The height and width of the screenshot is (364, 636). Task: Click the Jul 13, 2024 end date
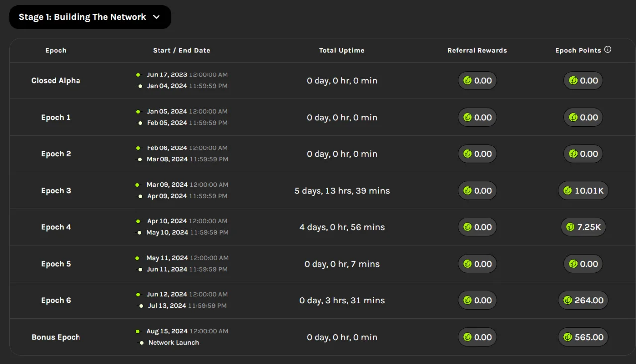point(167,306)
